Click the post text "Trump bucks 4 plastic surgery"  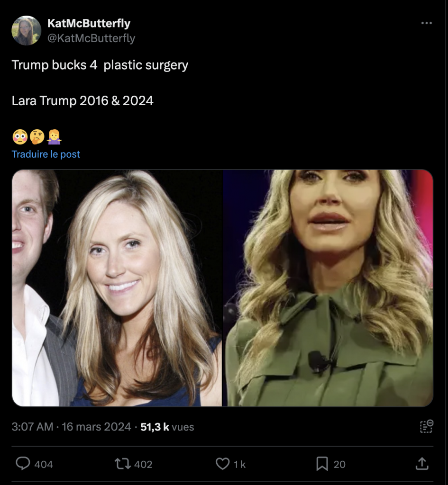pos(100,65)
